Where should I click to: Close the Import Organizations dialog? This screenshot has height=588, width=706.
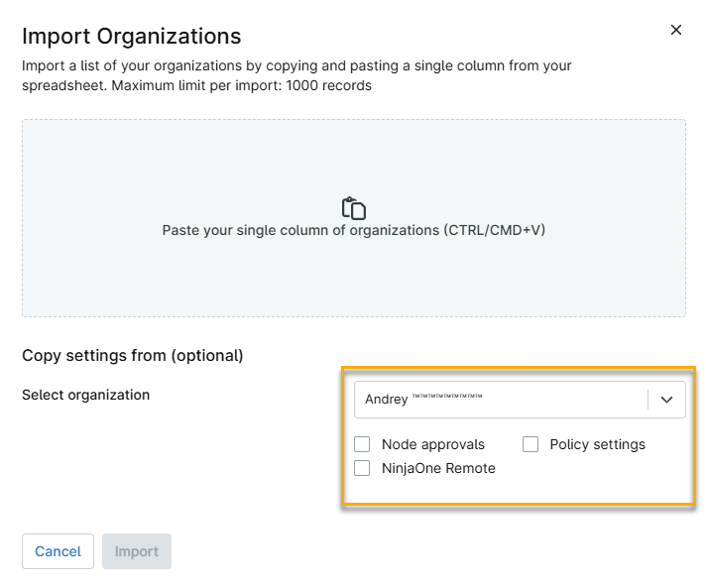point(676,30)
